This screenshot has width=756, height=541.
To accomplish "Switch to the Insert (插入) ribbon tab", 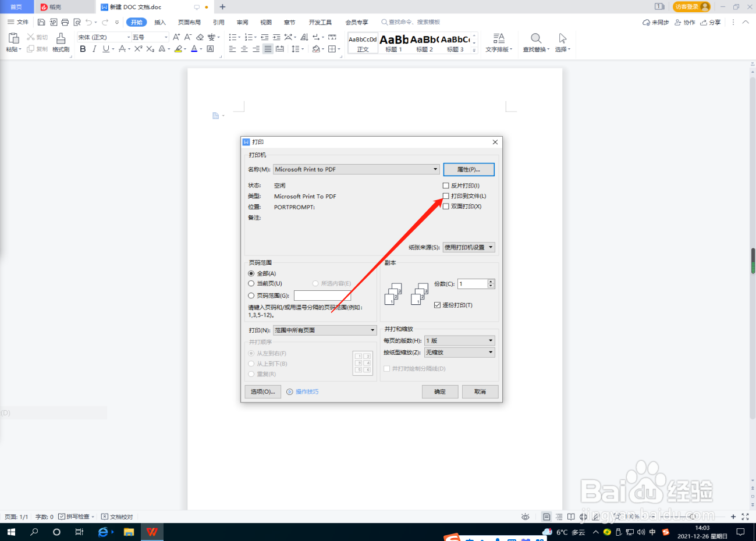I will point(160,22).
